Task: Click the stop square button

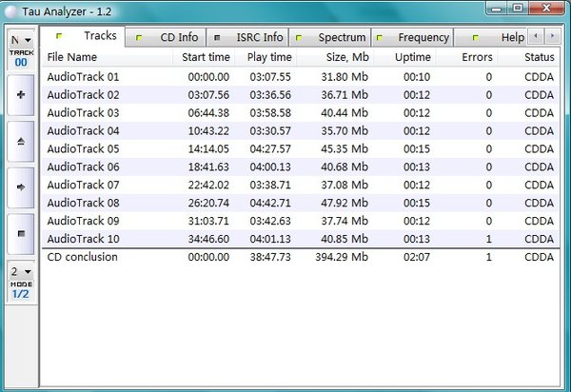Action: [21, 234]
